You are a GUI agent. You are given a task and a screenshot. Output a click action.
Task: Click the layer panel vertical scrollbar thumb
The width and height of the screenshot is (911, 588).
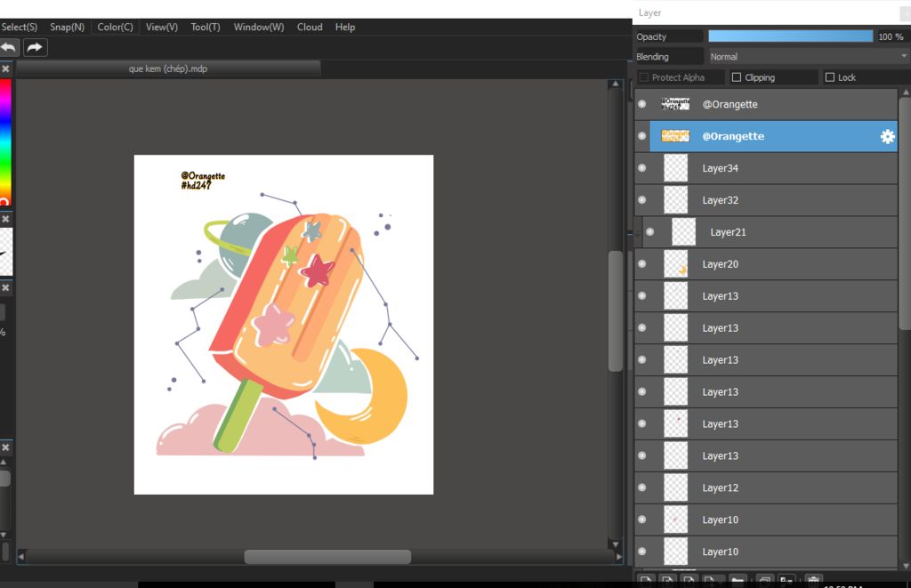[905, 213]
